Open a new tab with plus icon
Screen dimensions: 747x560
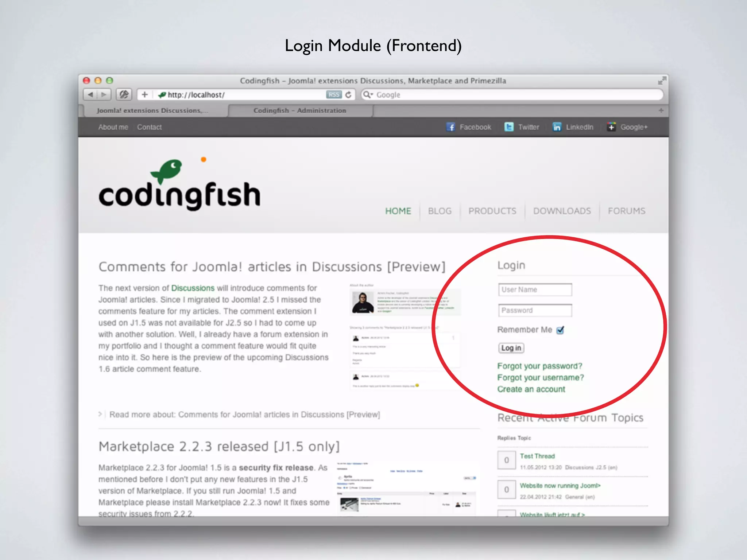661,110
